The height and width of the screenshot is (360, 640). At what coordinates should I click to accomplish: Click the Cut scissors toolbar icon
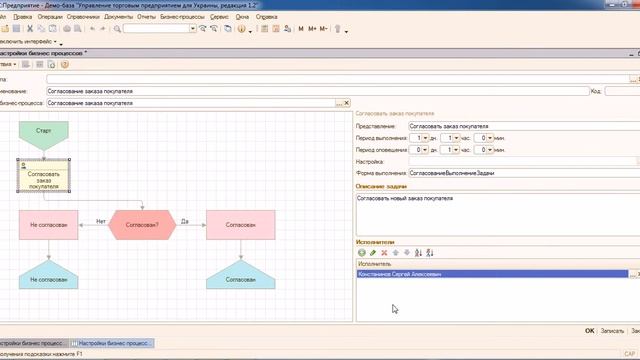[30, 29]
